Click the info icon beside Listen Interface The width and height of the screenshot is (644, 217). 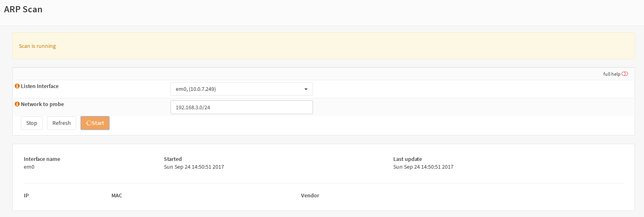pos(17,86)
